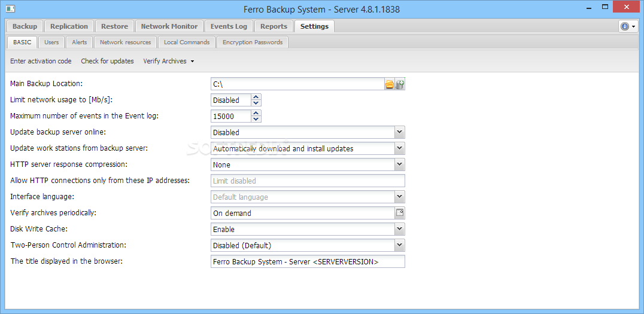Decrease Limit network usage value
The height and width of the screenshot is (314, 644).
coord(256,103)
